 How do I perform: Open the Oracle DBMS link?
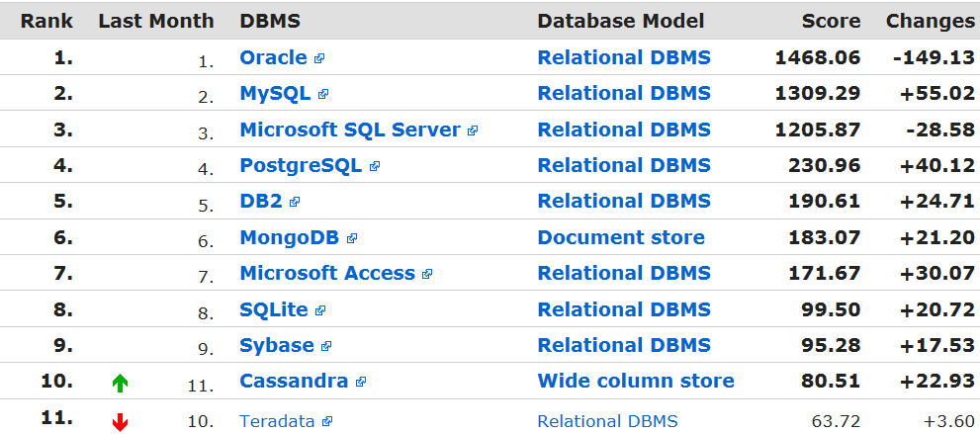[x=273, y=57]
